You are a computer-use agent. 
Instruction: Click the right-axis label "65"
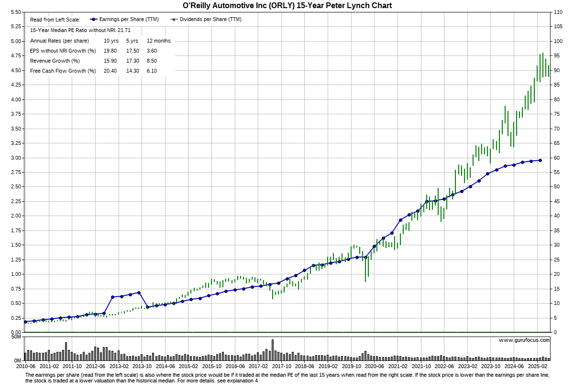[x=557, y=143]
